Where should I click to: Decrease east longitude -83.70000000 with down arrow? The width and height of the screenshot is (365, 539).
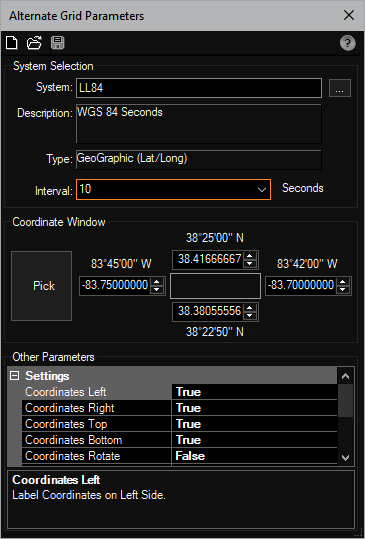[x=343, y=289]
